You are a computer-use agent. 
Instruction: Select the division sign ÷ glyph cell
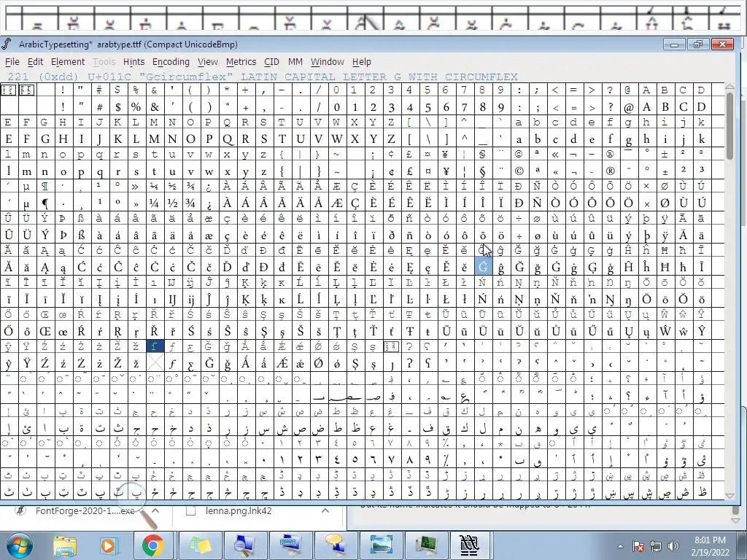(519, 235)
